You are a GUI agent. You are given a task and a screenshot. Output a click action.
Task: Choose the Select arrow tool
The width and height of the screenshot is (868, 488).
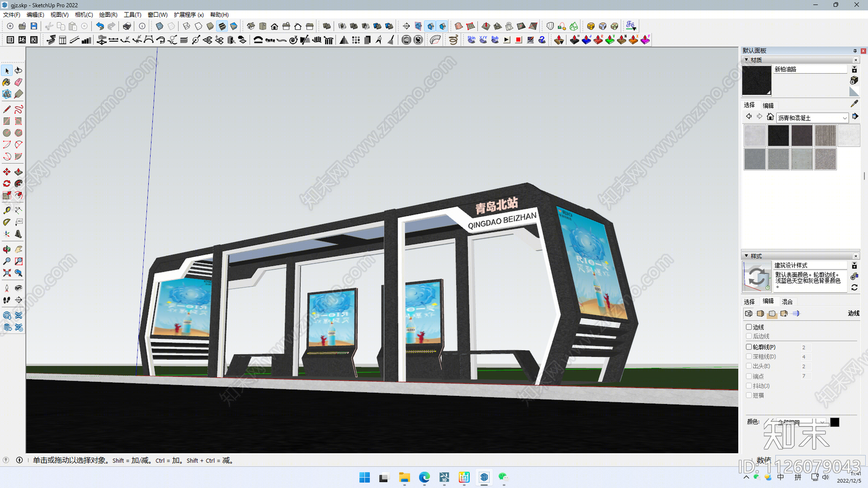coord(7,70)
